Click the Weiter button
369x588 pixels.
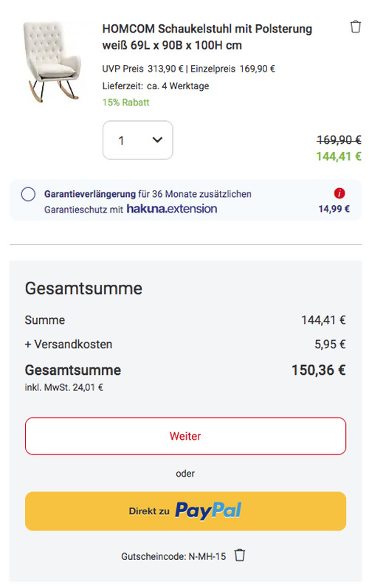point(185,436)
